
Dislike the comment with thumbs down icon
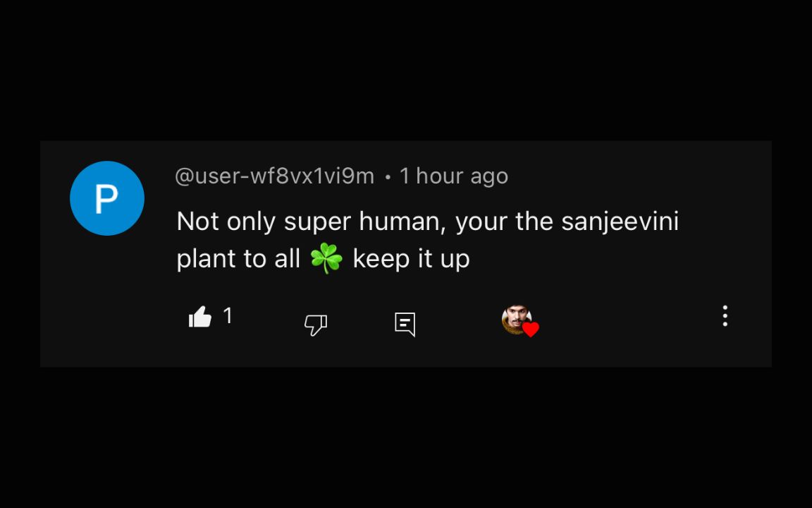315,325
